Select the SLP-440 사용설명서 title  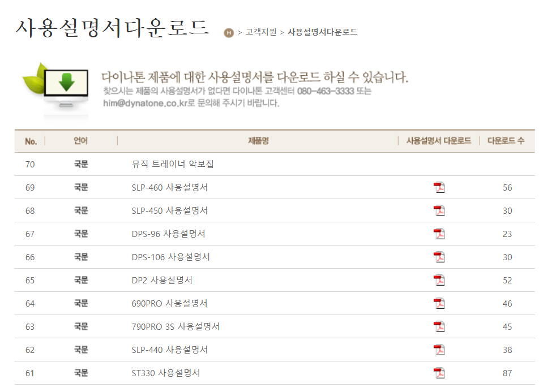pos(170,350)
